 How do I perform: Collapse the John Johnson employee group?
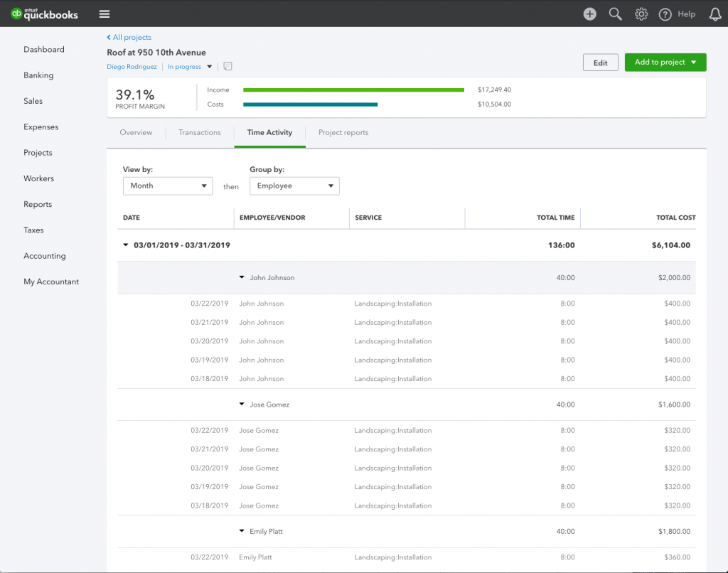click(x=242, y=277)
